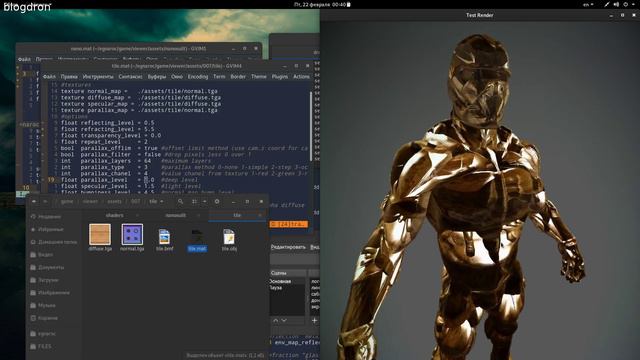The height and width of the screenshot is (360, 640).
Task: Move scene down with the down arrow
Action: 284,321
